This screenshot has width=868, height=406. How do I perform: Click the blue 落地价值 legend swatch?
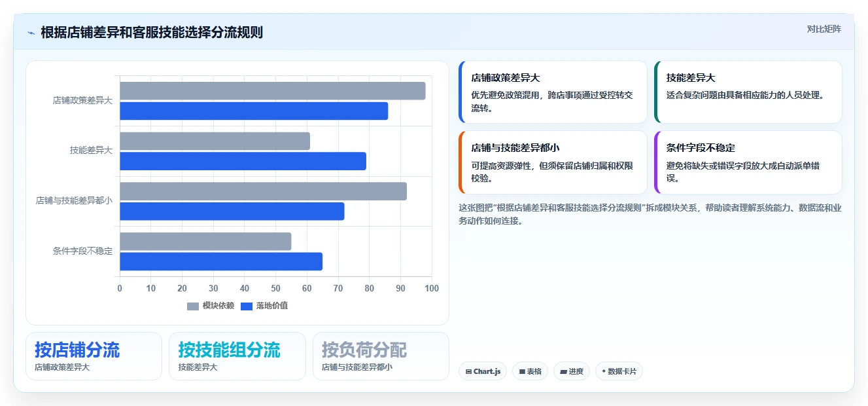click(247, 306)
